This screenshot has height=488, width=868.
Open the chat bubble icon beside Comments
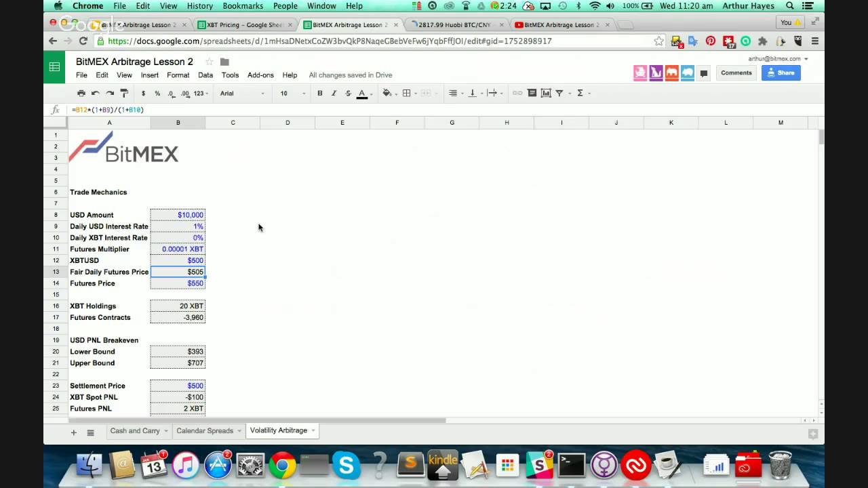click(x=703, y=73)
